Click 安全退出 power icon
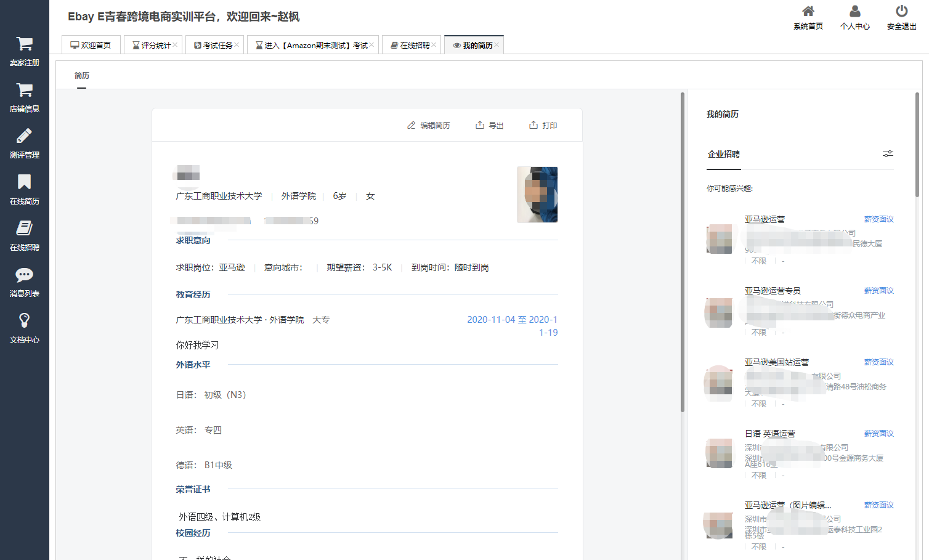 tap(902, 11)
